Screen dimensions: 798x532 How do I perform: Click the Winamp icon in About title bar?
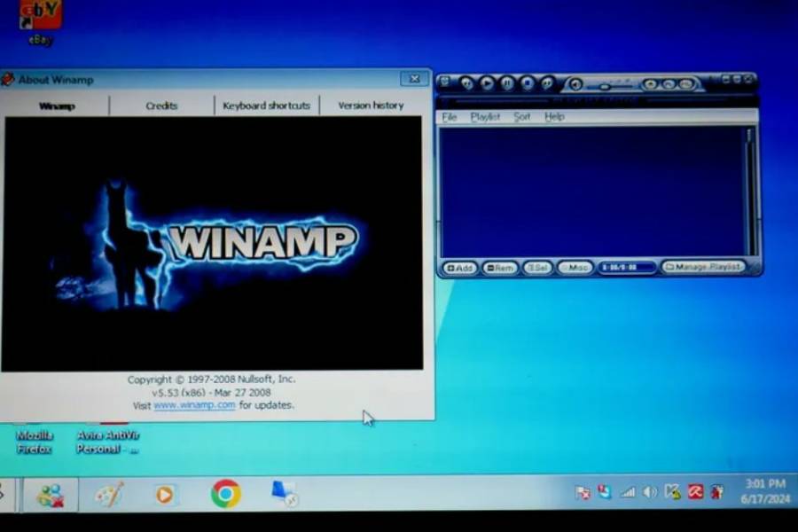tap(8, 80)
